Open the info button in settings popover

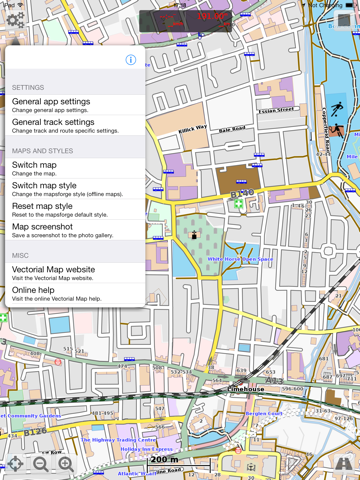click(131, 60)
